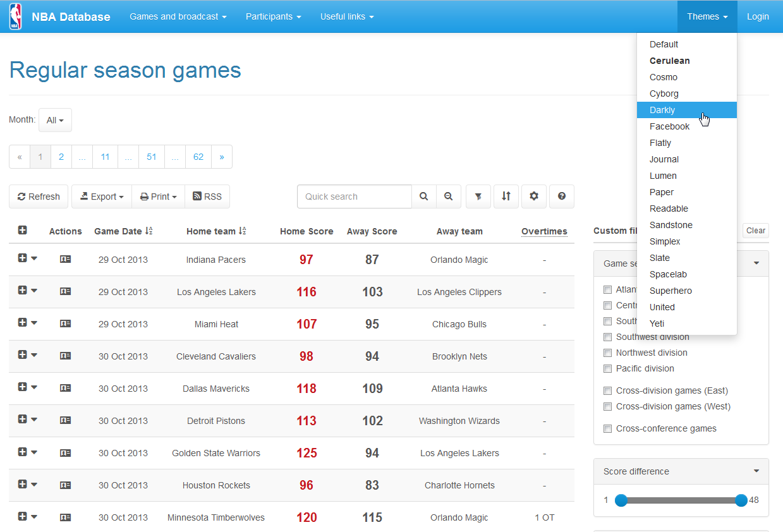The image size is (783, 532).
Task: Go to next page with » arrow
Action: (222, 157)
